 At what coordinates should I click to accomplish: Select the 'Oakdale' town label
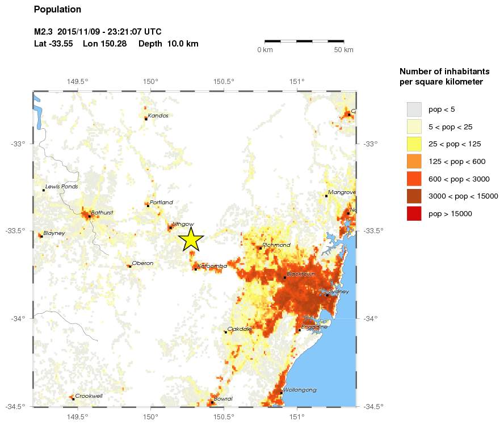pyautogui.click(x=240, y=329)
